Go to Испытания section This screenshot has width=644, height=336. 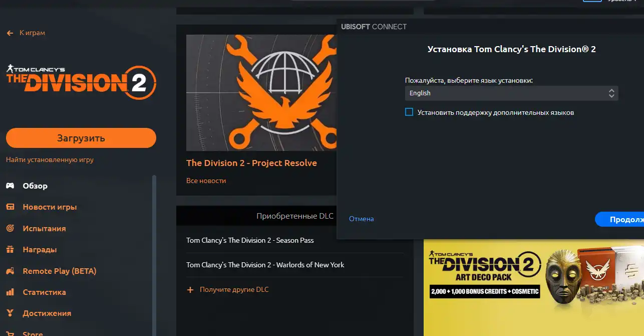click(44, 228)
